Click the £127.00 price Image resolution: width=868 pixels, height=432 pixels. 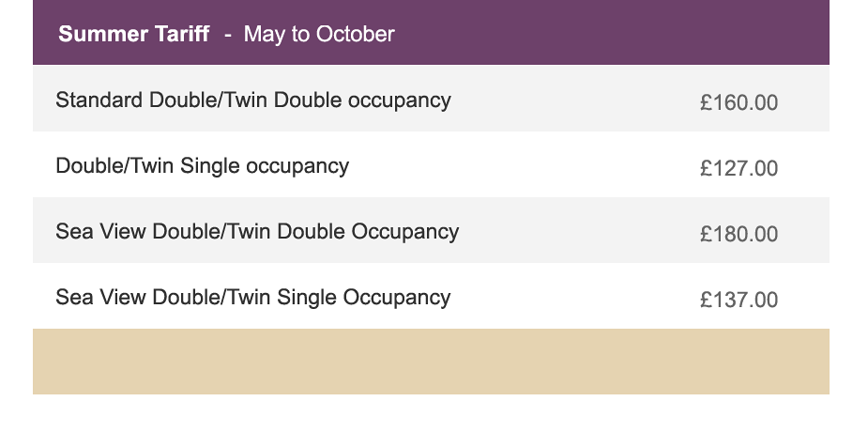coord(739,168)
